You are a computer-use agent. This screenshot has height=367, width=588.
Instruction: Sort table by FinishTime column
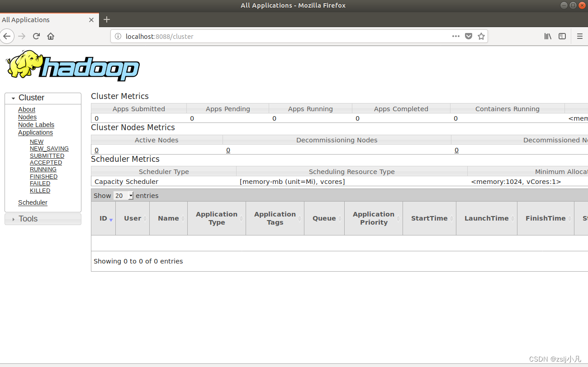click(x=545, y=218)
